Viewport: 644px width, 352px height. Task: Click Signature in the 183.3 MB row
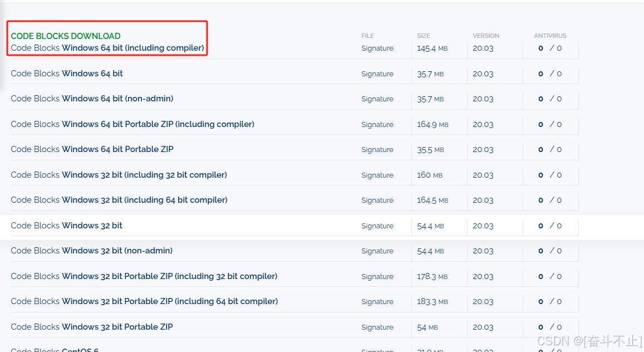pyautogui.click(x=377, y=302)
